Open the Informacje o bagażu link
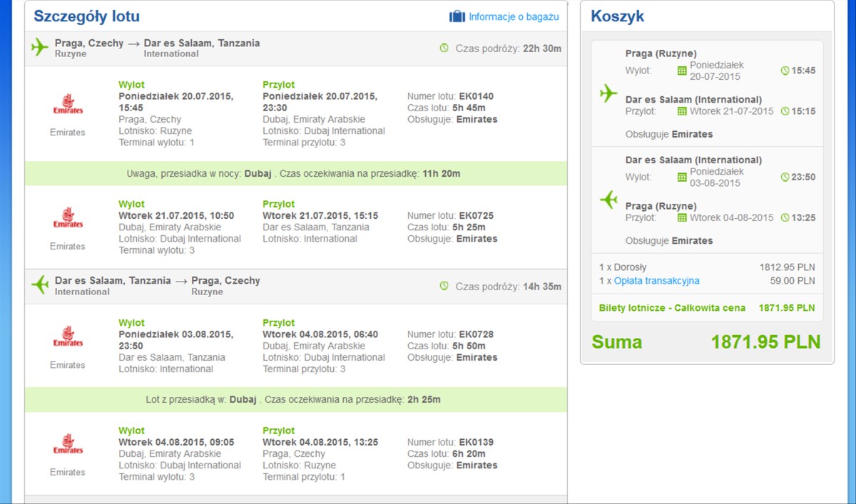This screenshot has width=856, height=504. 514,16
